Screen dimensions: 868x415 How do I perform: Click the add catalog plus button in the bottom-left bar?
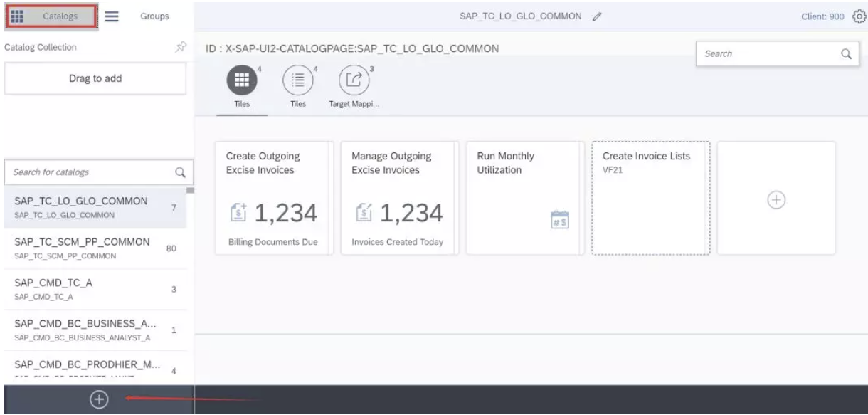(97, 400)
